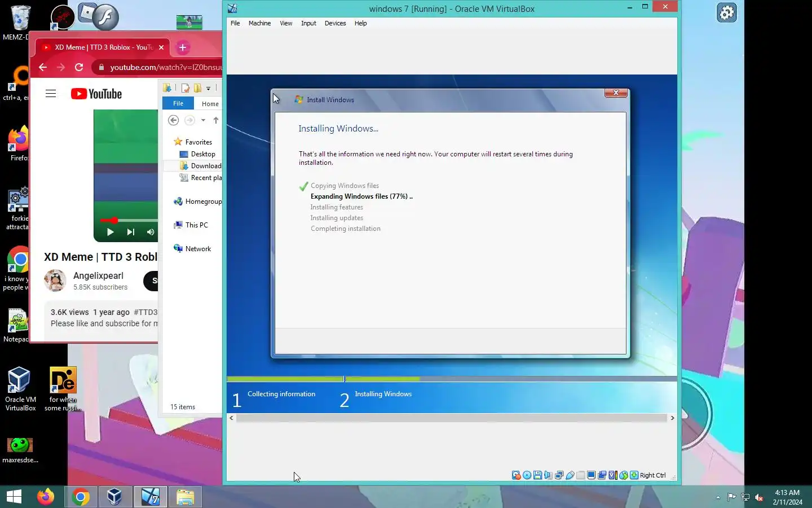Screen dimensions: 812x508
Task: Click the audio speaker icon in VirtualBox status bar
Action: (548, 475)
